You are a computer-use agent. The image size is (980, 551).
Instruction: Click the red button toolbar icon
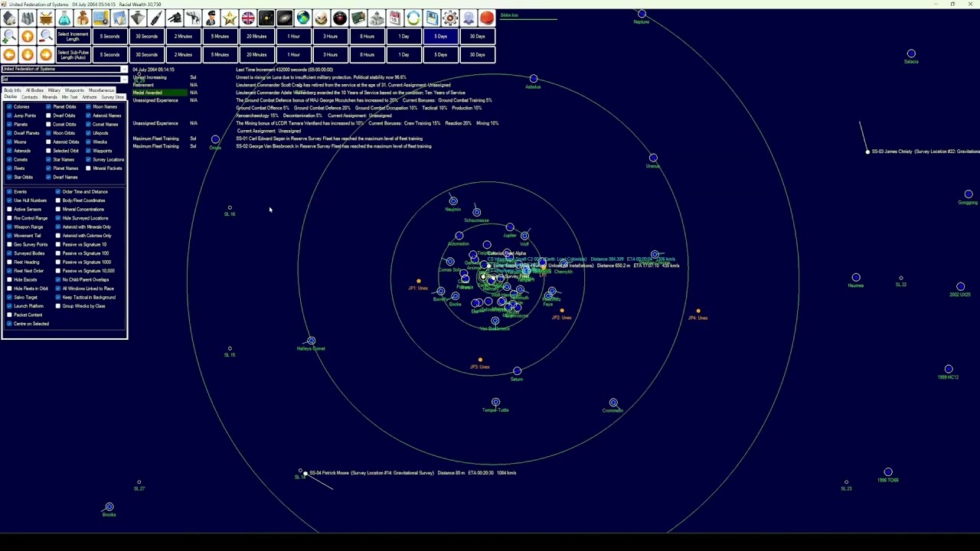[x=487, y=18]
